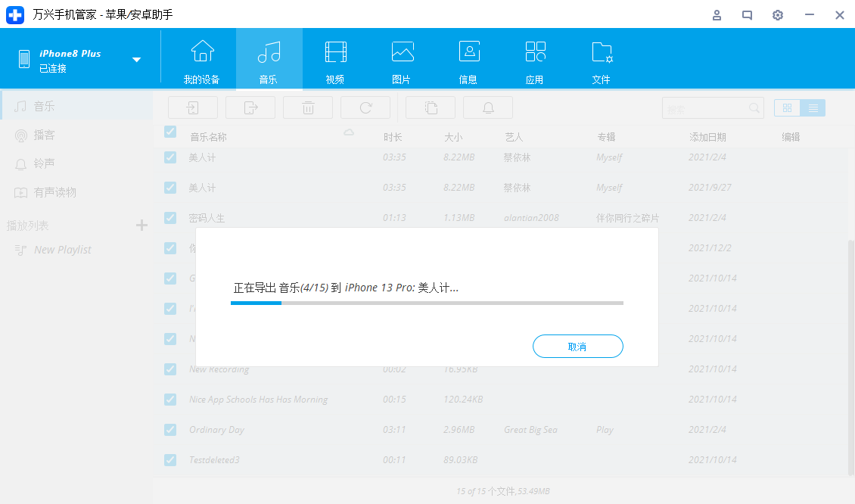The image size is (855, 504).
Task: Uncheck the 密码人生 checkbox
Action: point(170,218)
